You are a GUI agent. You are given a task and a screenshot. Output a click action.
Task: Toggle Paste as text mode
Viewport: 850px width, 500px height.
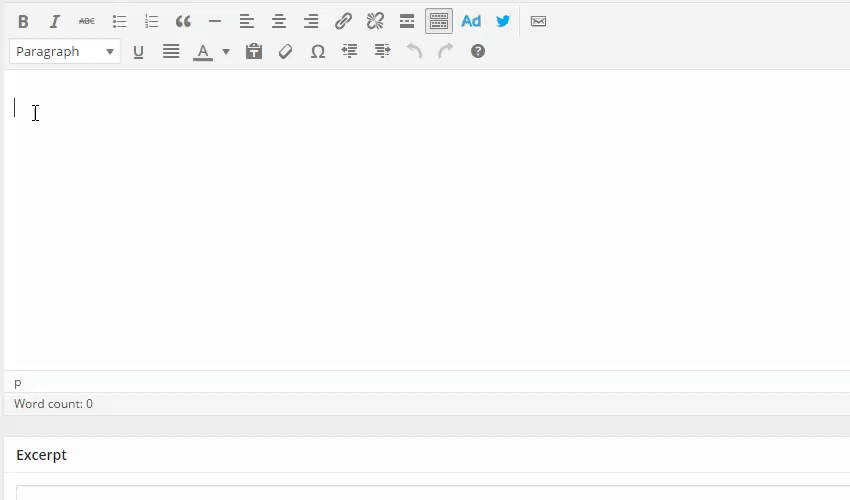pos(254,51)
